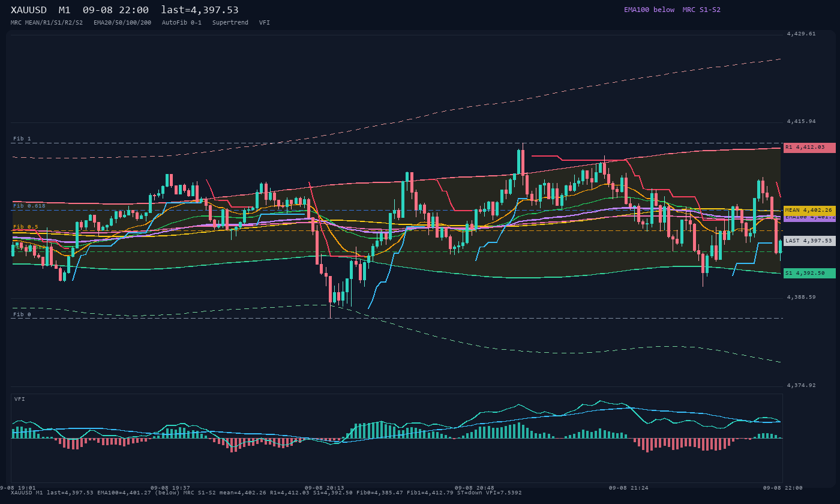Click the Supertrend indicator label
840x504 pixels.
(230, 22)
